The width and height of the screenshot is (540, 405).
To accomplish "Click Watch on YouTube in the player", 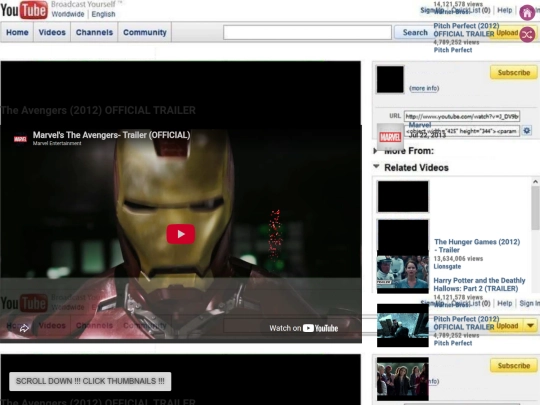I will click(303, 328).
